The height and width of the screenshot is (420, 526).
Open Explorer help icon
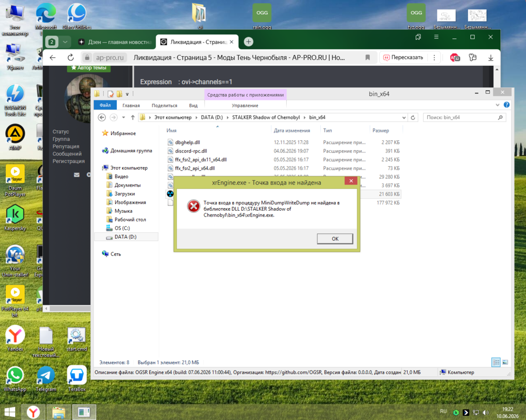point(507,105)
